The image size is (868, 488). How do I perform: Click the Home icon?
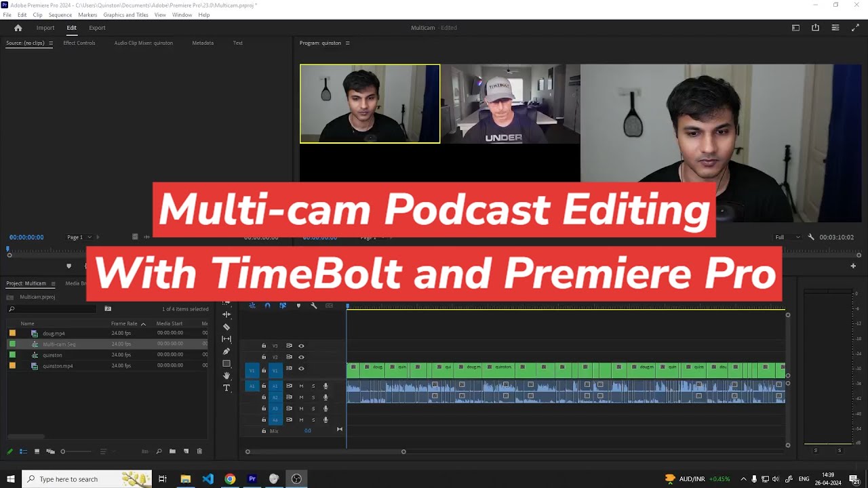18,28
